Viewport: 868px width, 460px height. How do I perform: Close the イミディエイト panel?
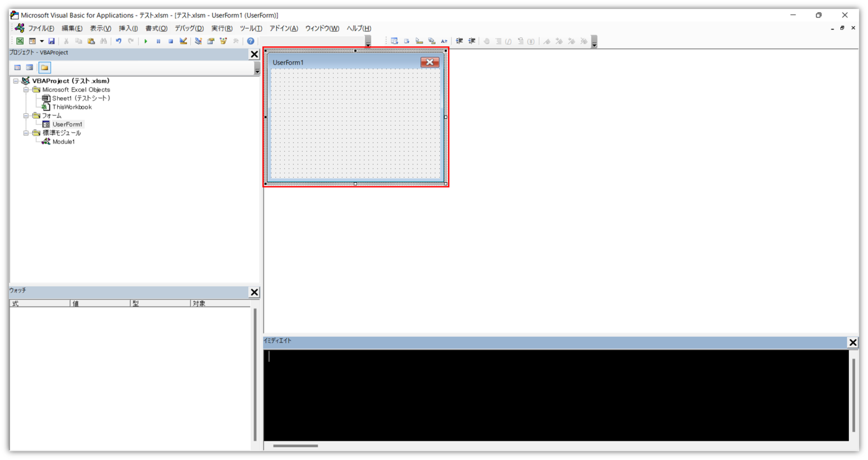click(x=853, y=342)
